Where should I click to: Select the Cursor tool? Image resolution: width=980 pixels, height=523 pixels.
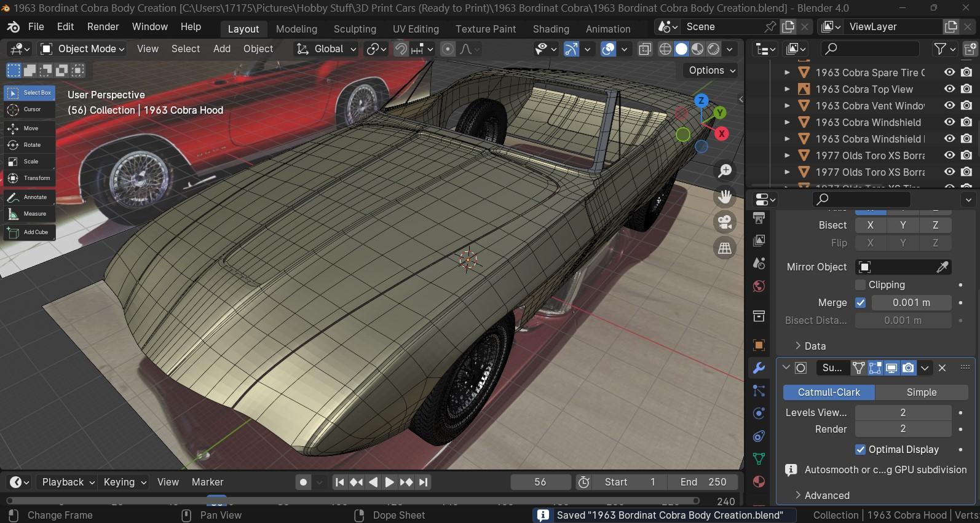[x=30, y=109]
